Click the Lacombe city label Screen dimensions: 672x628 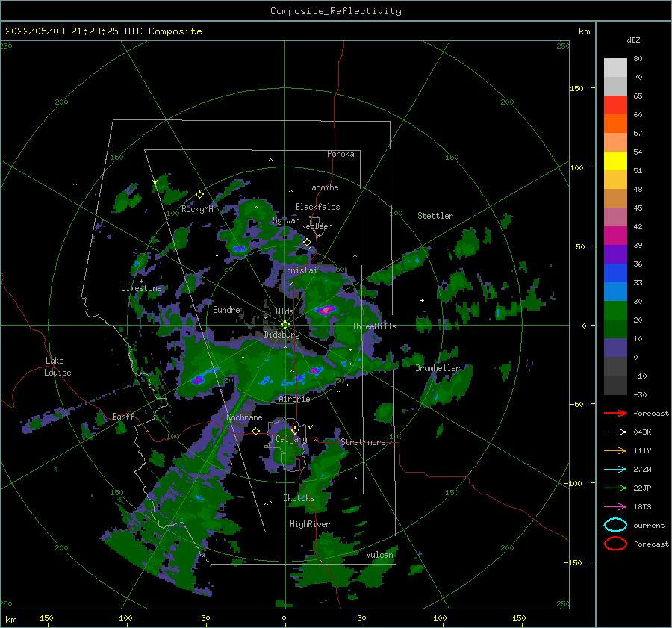point(323,187)
